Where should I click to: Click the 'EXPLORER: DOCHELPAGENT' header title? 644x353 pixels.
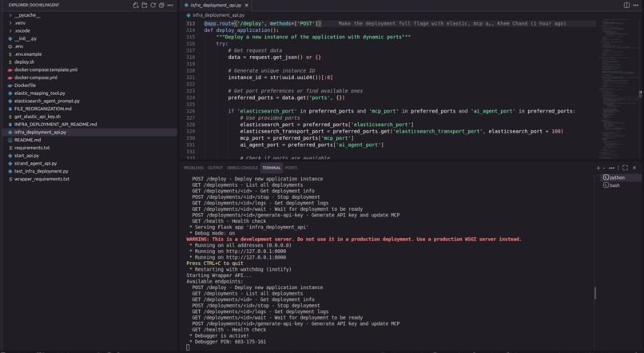(x=34, y=5)
